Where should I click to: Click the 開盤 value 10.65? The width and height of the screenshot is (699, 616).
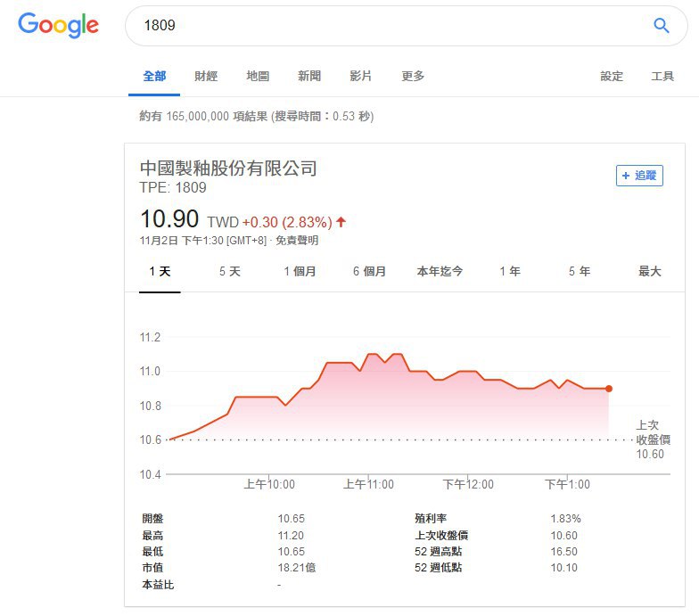[x=292, y=519]
